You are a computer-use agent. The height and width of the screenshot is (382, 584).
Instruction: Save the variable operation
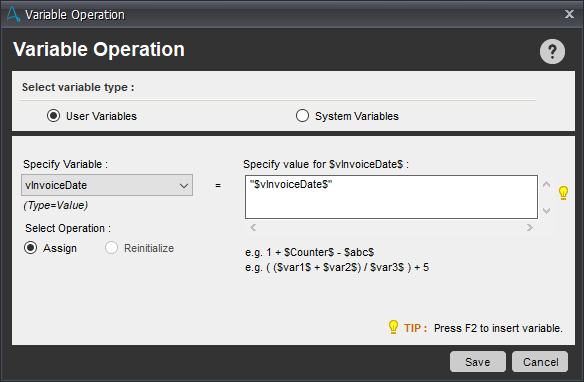click(477, 362)
